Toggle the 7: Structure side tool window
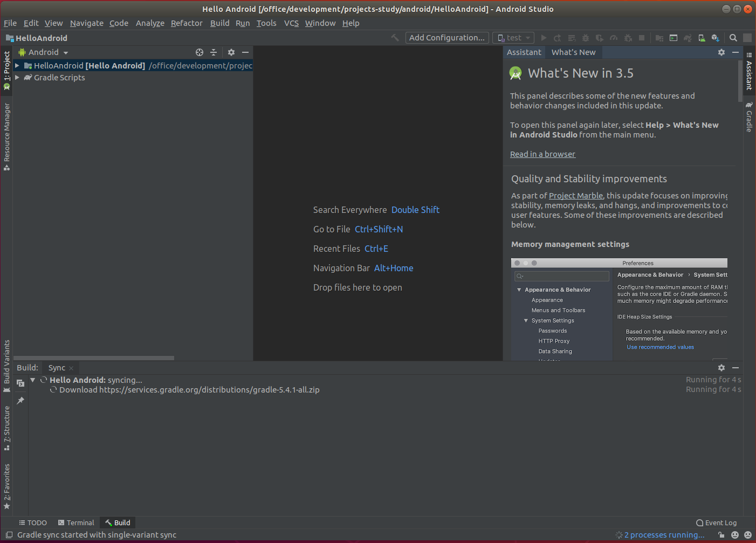 click(x=6, y=429)
